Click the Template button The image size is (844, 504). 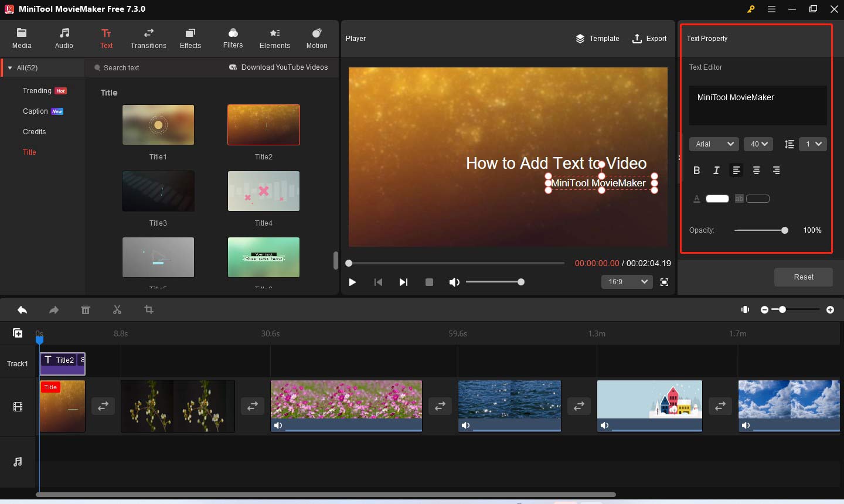[x=597, y=39]
